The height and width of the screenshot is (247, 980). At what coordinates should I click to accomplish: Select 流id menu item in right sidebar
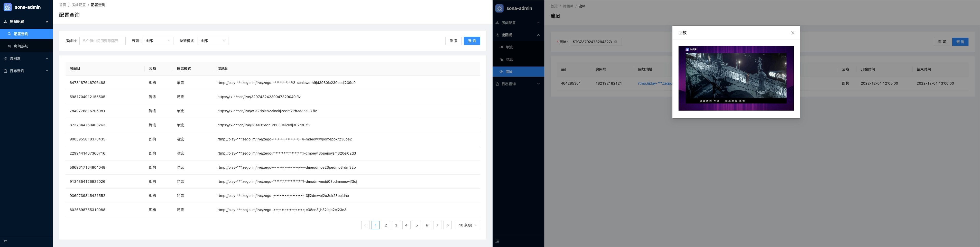pos(518,72)
